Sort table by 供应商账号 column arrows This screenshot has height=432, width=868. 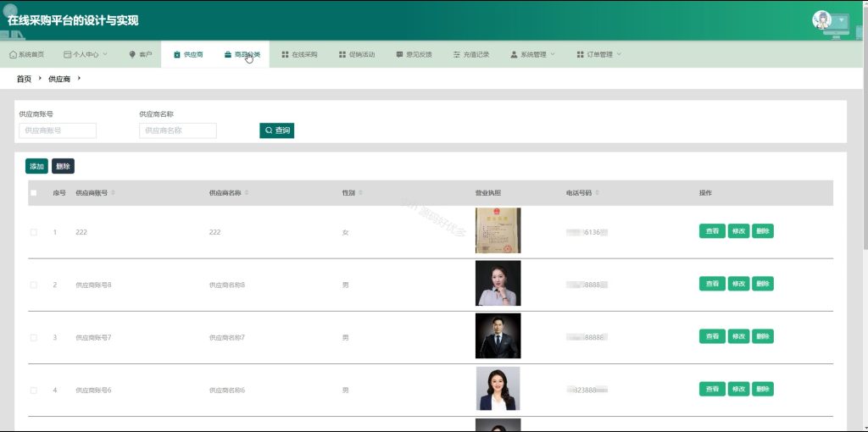[x=114, y=193]
